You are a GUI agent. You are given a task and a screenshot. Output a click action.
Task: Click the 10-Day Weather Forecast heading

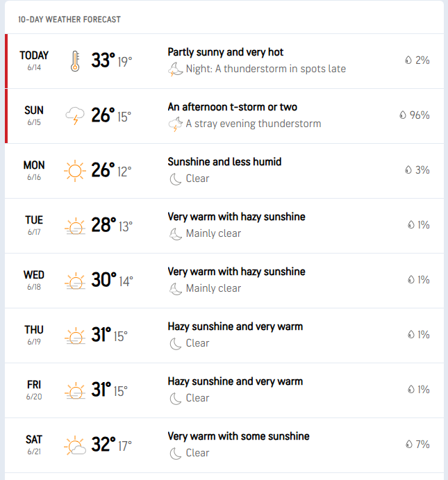pyautogui.click(x=69, y=19)
